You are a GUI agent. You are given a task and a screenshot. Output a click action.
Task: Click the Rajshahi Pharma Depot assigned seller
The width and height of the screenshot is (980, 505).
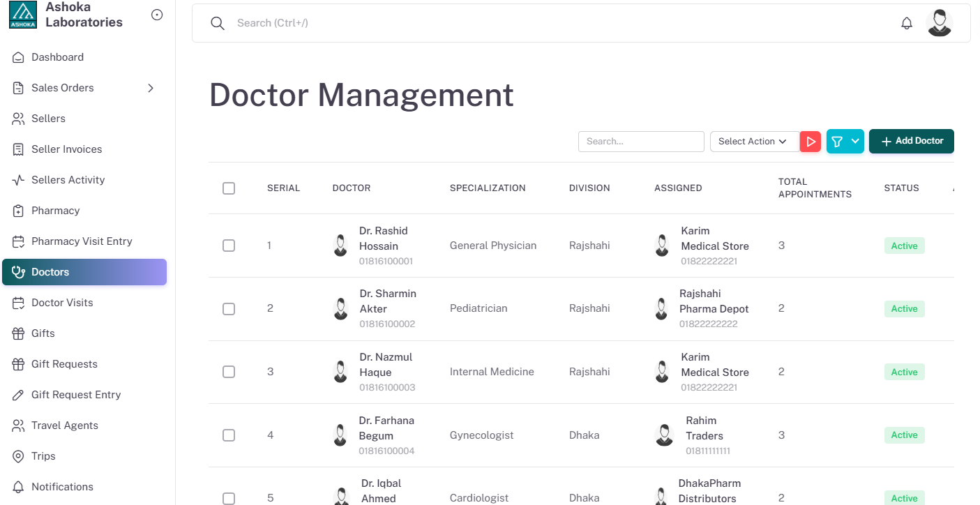714,301
